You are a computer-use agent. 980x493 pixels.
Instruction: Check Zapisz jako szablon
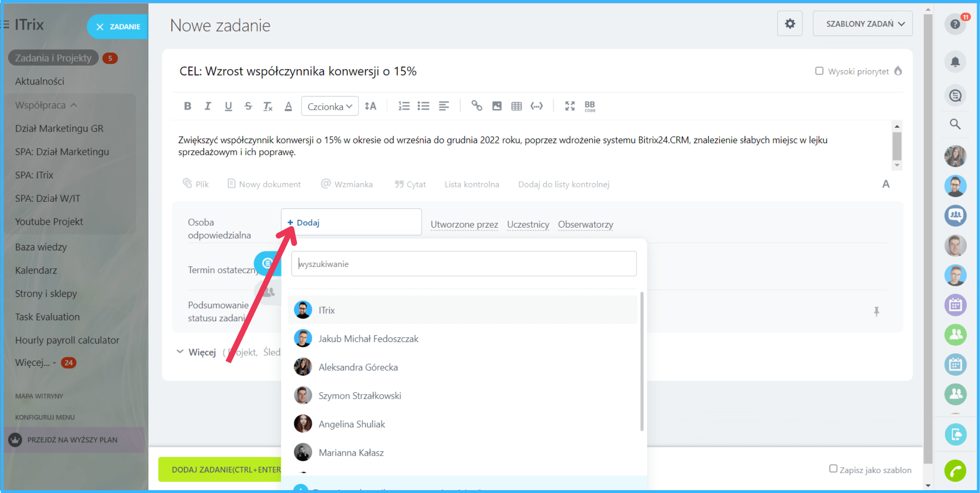pos(833,469)
